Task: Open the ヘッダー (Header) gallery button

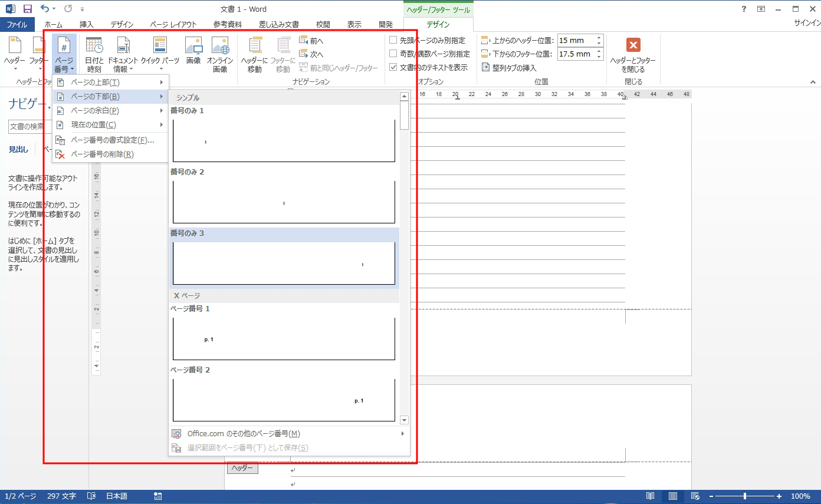Action: pyautogui.click(x=14, y=54)
